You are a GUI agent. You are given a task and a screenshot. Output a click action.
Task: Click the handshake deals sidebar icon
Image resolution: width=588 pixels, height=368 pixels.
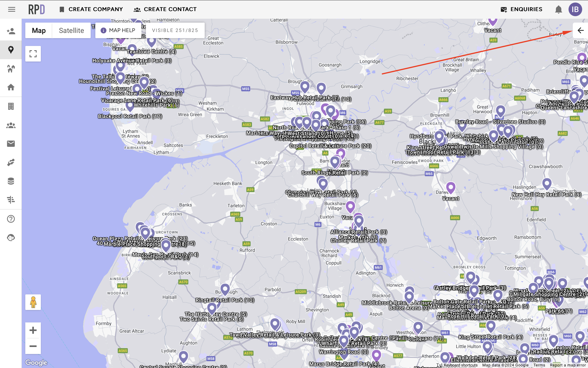point(11,162)
